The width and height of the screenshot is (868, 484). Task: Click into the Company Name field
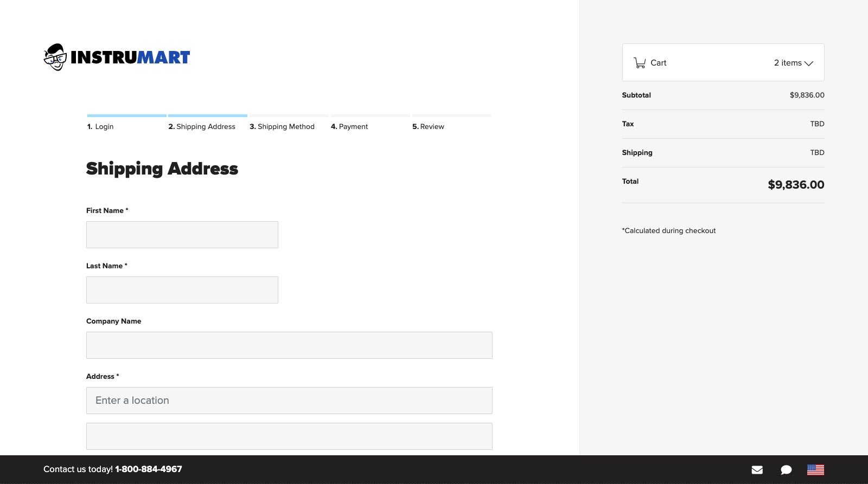(289, 345)
